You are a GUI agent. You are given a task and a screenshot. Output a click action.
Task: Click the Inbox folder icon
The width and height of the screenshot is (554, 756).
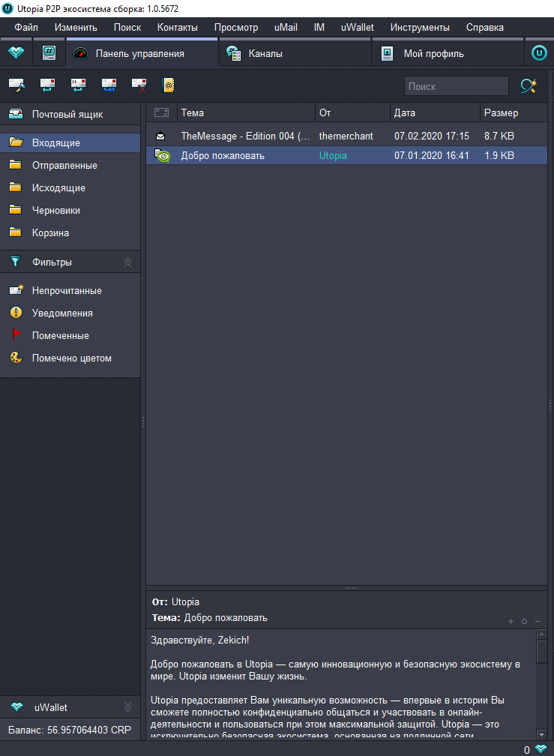tap(16, 142)
